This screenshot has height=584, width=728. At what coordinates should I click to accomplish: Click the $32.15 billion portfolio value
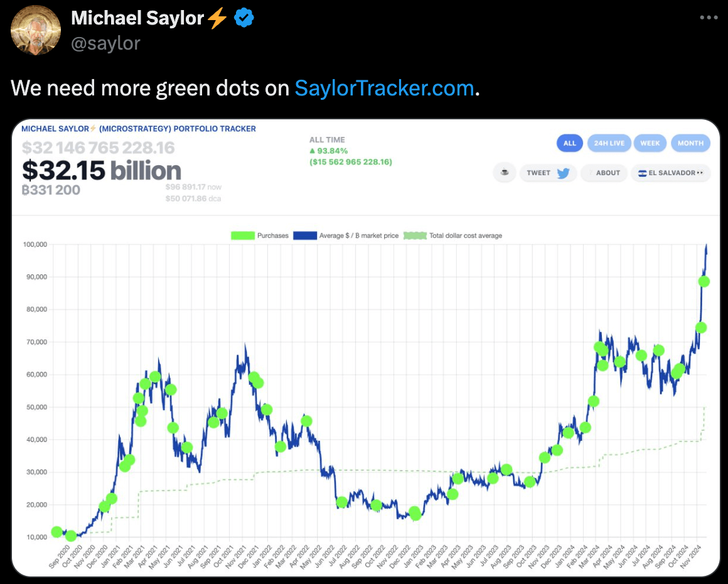tap(102, 171)
